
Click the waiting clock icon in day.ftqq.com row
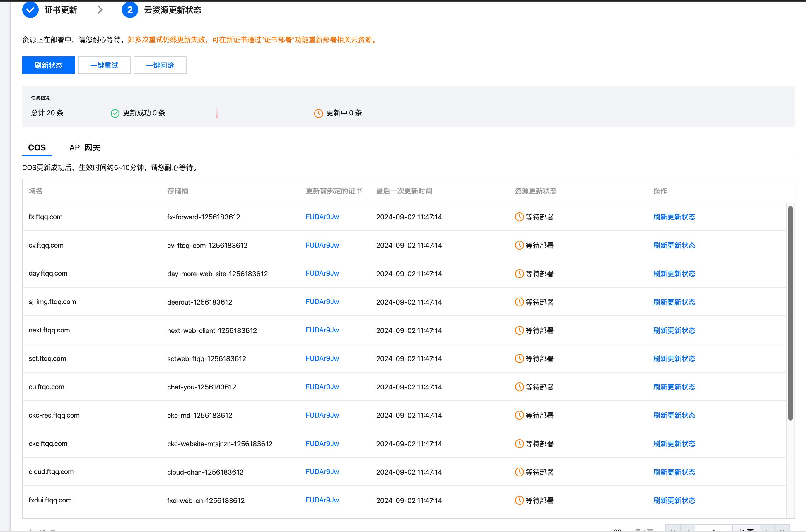pyautogui.click(x=519, y=274)
